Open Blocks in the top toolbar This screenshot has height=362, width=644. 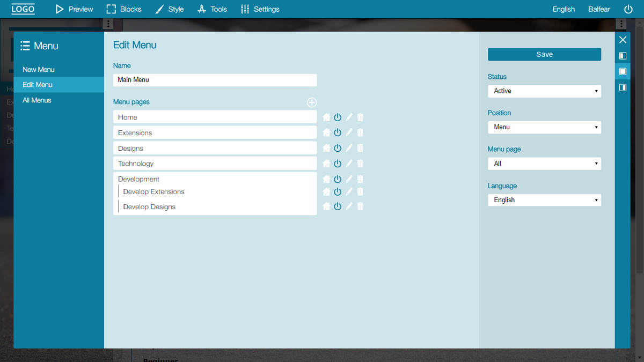(x=124, y=9)
